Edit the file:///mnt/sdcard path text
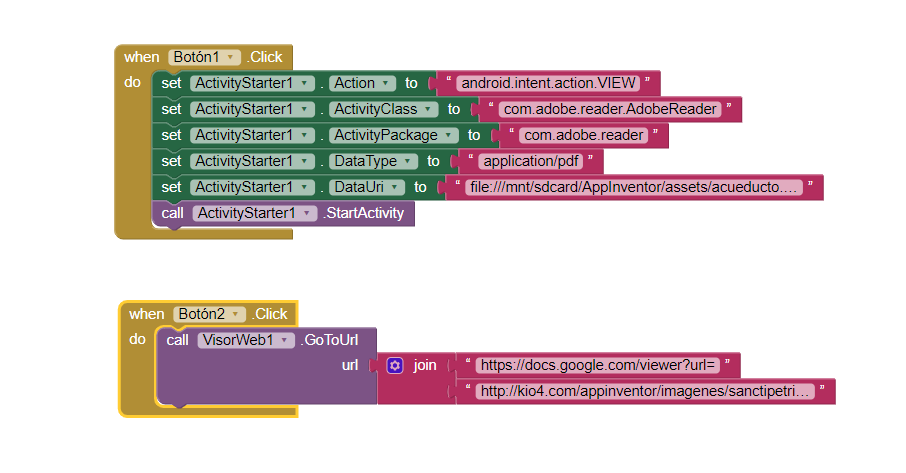The width and height of the screenshot is (906, 473). [x=636, y=187]
